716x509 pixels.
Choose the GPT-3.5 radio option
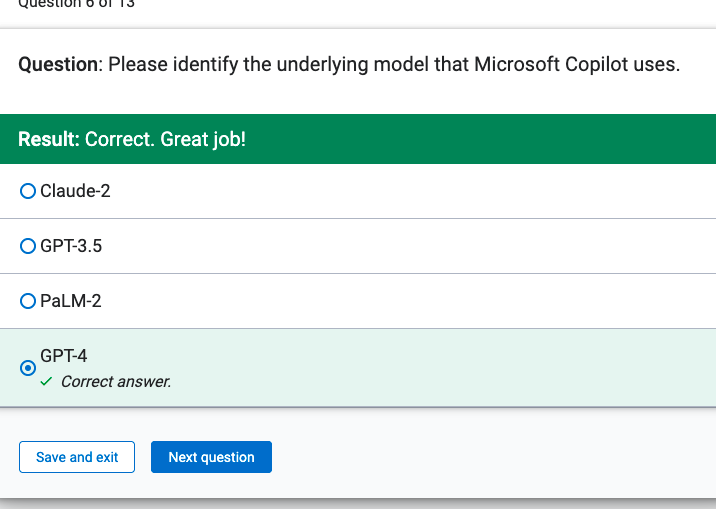coord(28,246)
